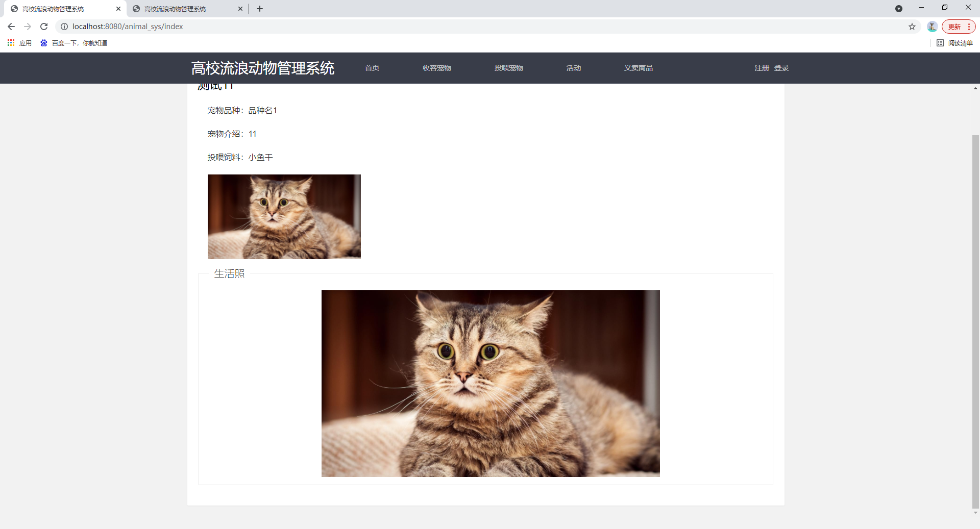Close the first 高校流浪动物管理系统 tab
The height and width of the screenshot is (529, 980).
coord(118,9)
